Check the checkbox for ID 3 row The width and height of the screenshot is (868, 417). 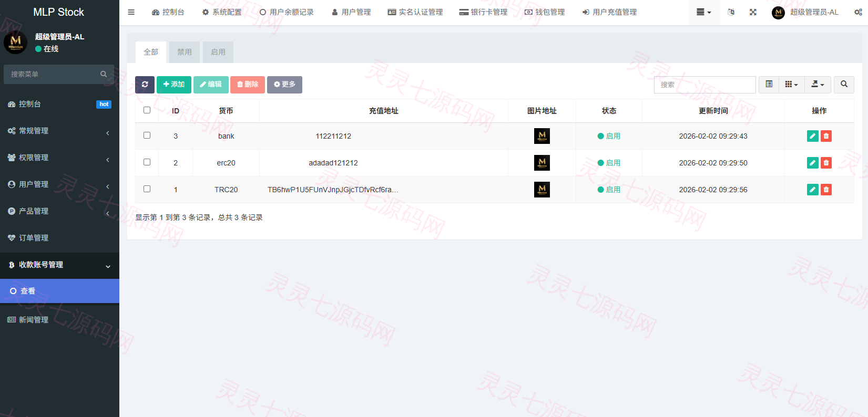point(147,135)
